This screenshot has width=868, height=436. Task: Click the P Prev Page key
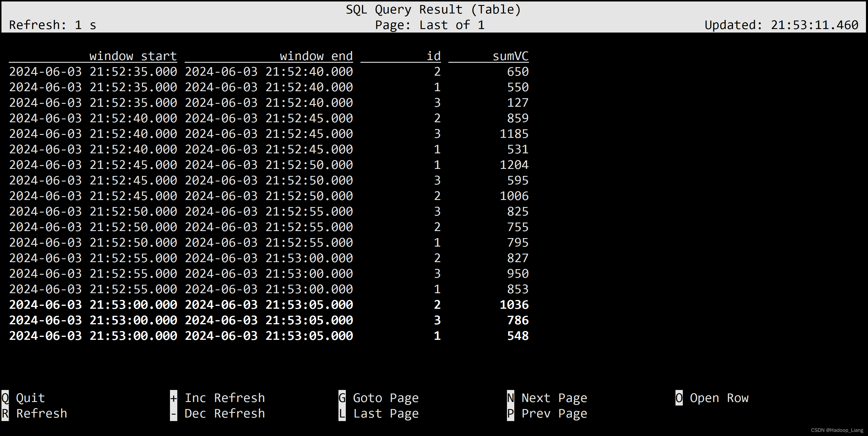(x=510, y=413)
